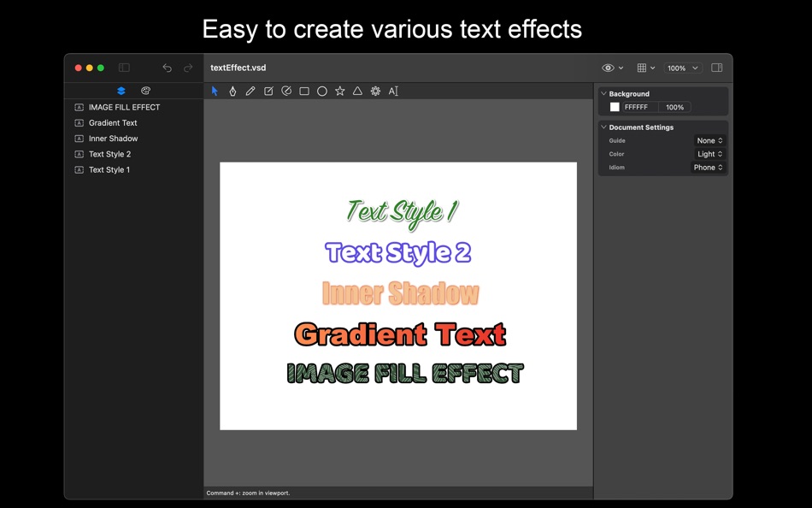Image resolution: width=812 pixels, height=508 pixels.
Task: Open the eye visibility options dropdown
Action: click(x=613, y=68)
